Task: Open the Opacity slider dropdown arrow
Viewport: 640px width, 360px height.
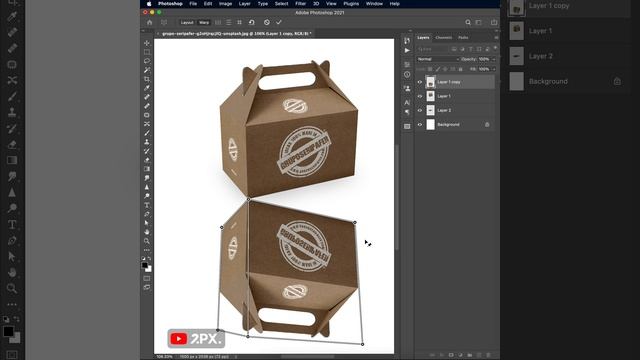Action: pyautogui.click(x=493, y=59)
